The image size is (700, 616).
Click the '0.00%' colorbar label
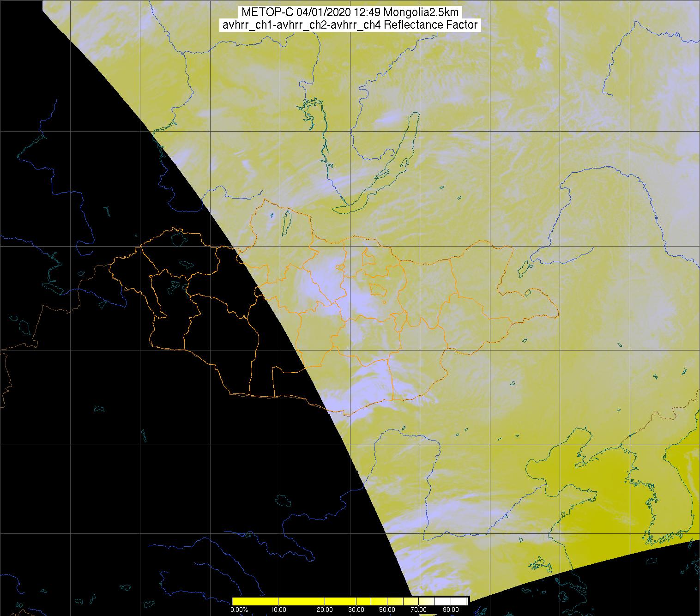click(239, 610)
